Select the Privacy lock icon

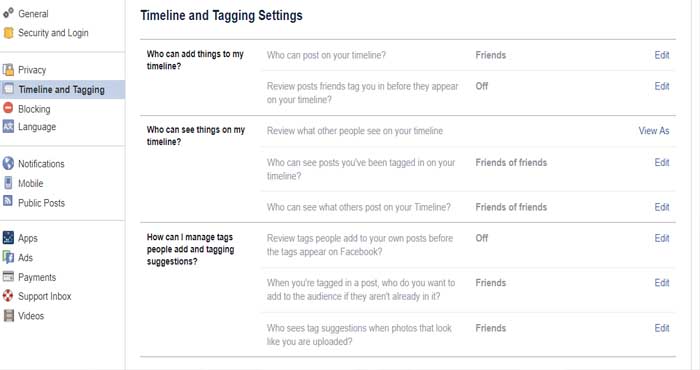(8, 70)
